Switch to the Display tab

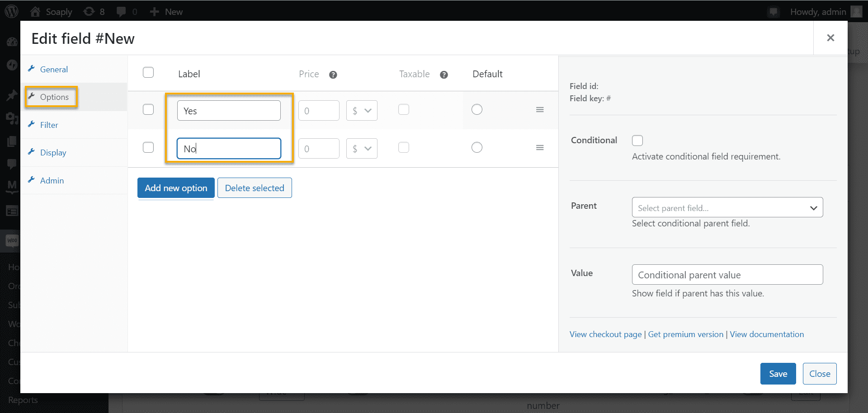coord(74,153)
